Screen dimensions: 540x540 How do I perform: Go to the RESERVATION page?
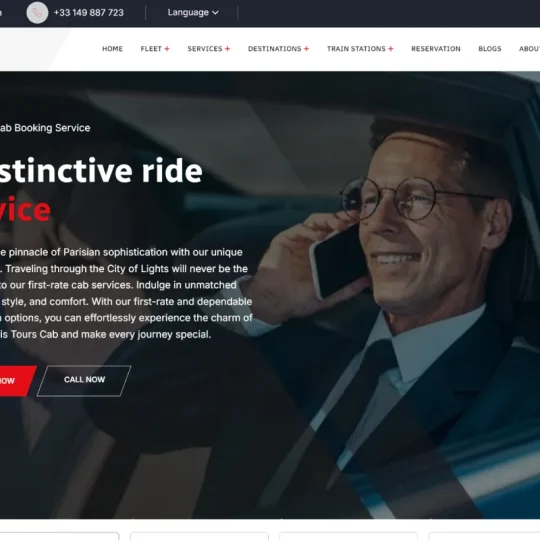tap(436, 49)
